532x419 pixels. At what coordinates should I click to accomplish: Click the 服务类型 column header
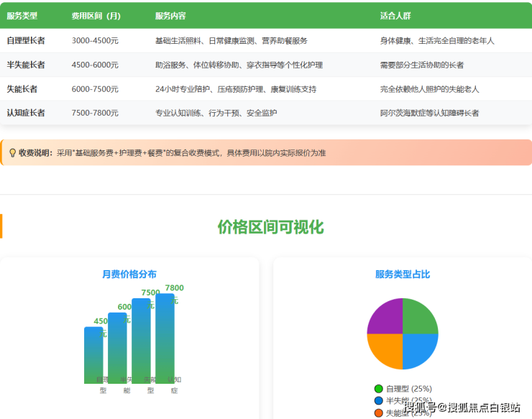(22, 16)
